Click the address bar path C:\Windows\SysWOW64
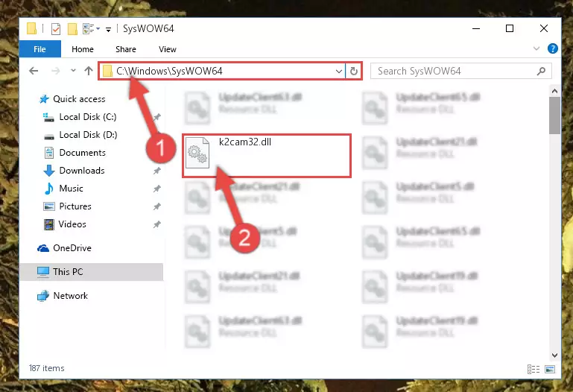573x392 pixels. (169, 71)
